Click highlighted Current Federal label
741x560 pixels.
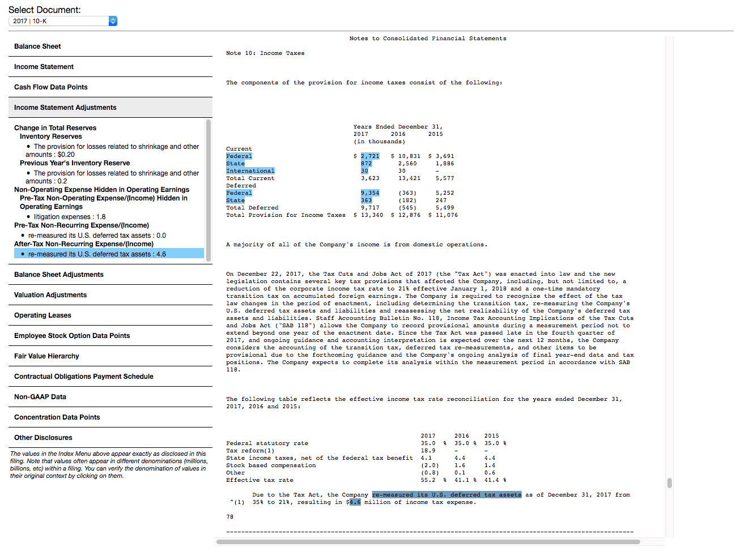pos(239,156)
